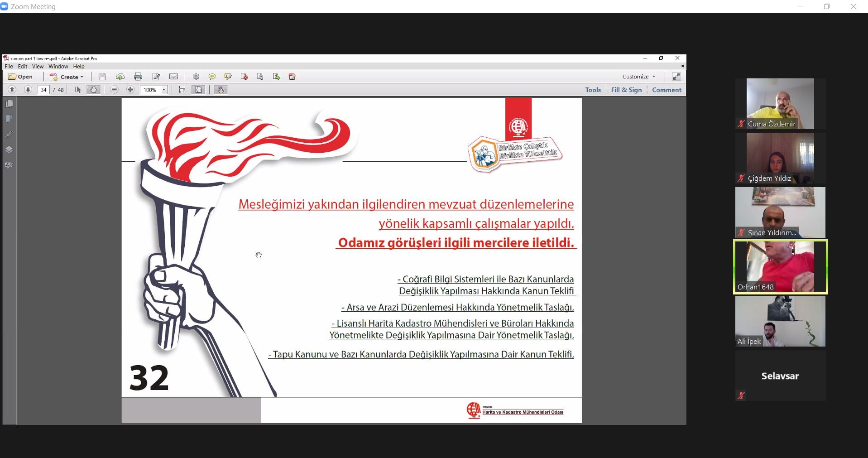
Task: Open the Layers panel icon
Action: pos(9,150)
